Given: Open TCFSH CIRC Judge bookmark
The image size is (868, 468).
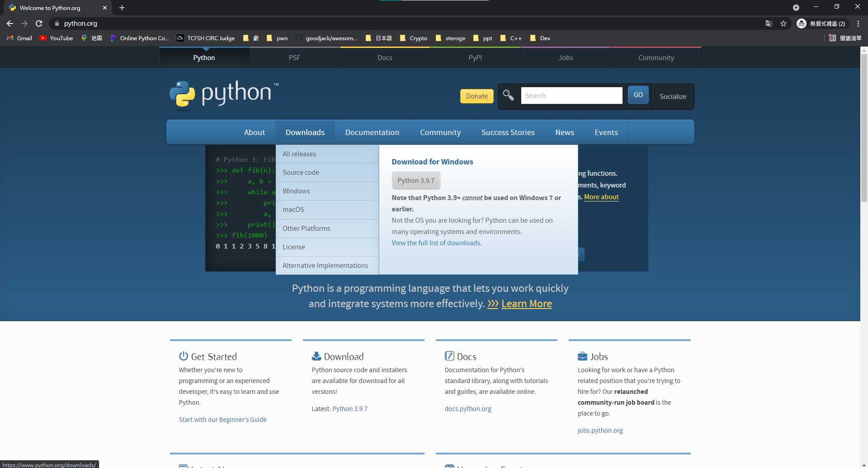Looking at the screenshot, I should pyautogui.click(x=206, y=38).
